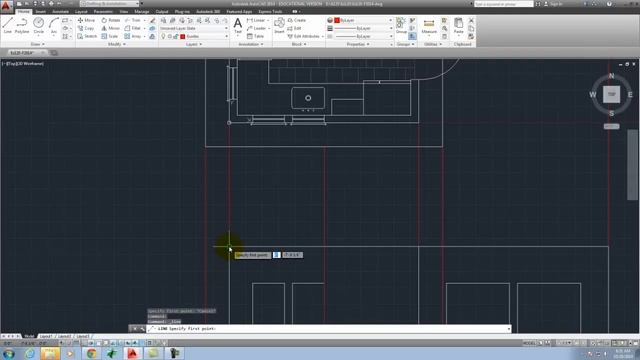This screenshot has height=360, width=640.
Task: Switch to the Manage ribbon tab
Action: click(x=142, y=11)
